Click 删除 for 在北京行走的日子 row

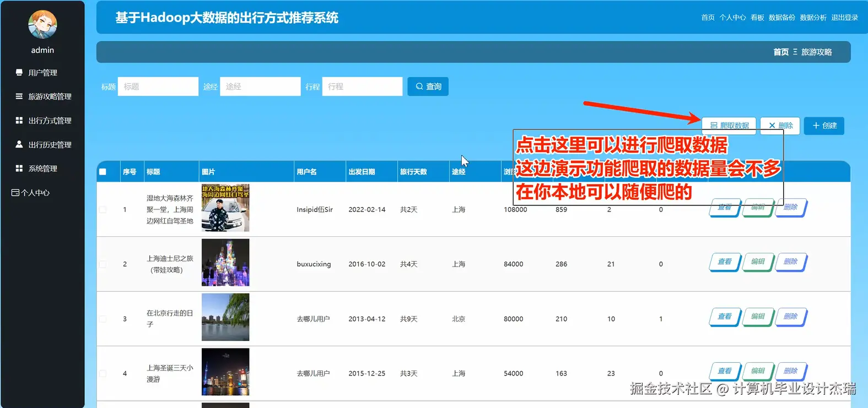791,317
